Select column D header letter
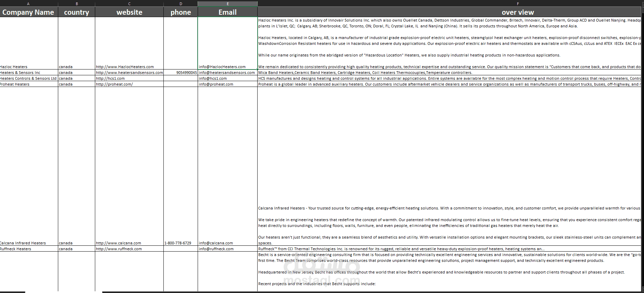The image size is (644, 293). coord(181,4)
